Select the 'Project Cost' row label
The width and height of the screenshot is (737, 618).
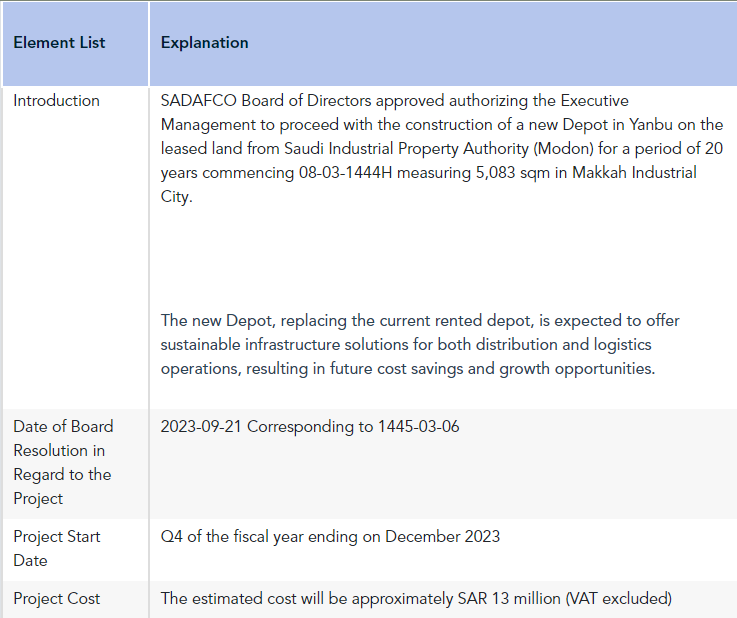(57, 599)
